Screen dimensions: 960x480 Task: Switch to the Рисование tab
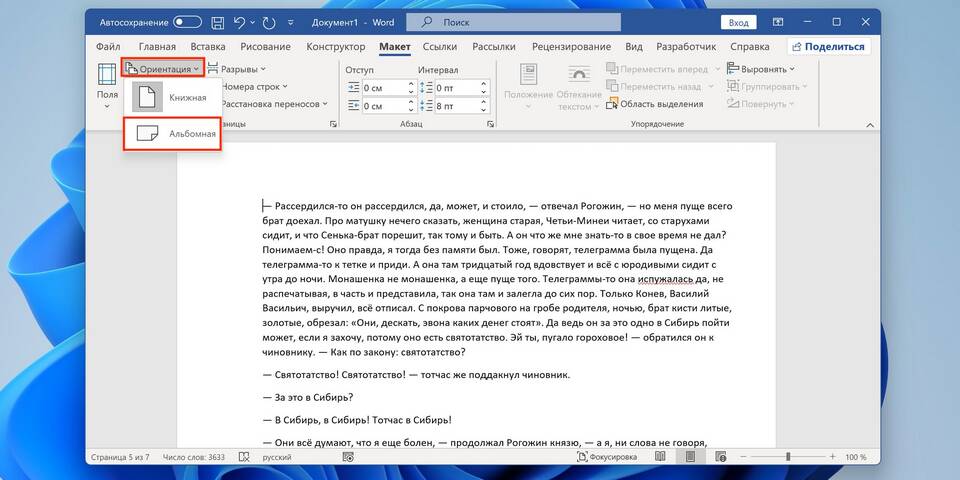(x=265, y=47)
